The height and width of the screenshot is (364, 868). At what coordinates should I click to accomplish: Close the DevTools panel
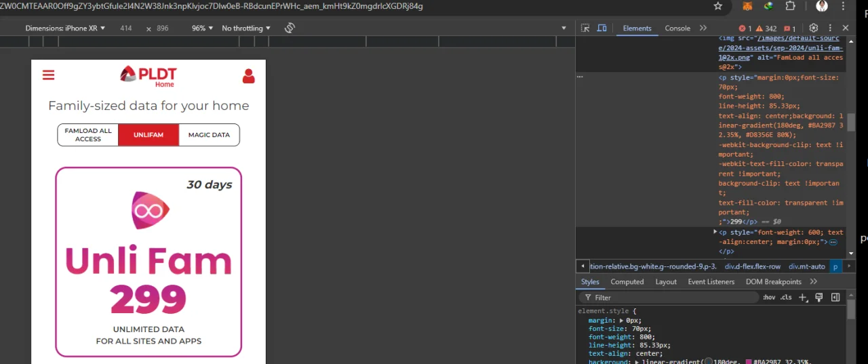[x=846, y=28]
